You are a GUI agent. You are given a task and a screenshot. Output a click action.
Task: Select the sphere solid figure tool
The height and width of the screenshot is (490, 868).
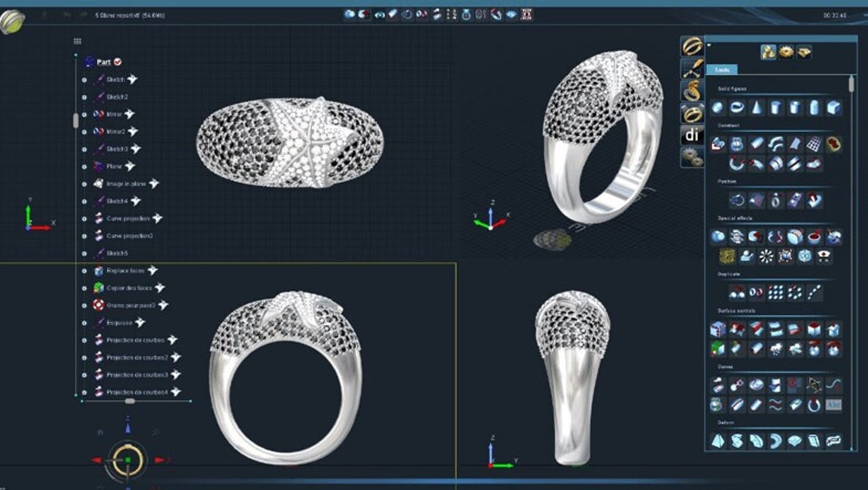click(718, 107)
